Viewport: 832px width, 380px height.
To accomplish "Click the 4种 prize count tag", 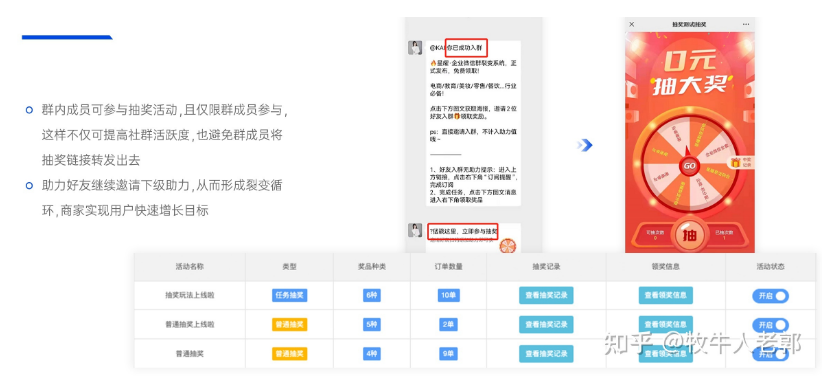I will coord(371,353).
